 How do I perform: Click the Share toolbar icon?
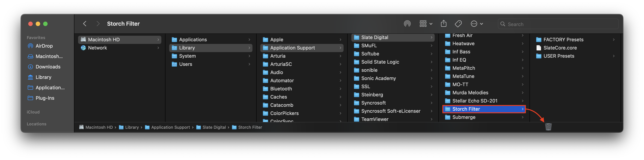[444, 23]
